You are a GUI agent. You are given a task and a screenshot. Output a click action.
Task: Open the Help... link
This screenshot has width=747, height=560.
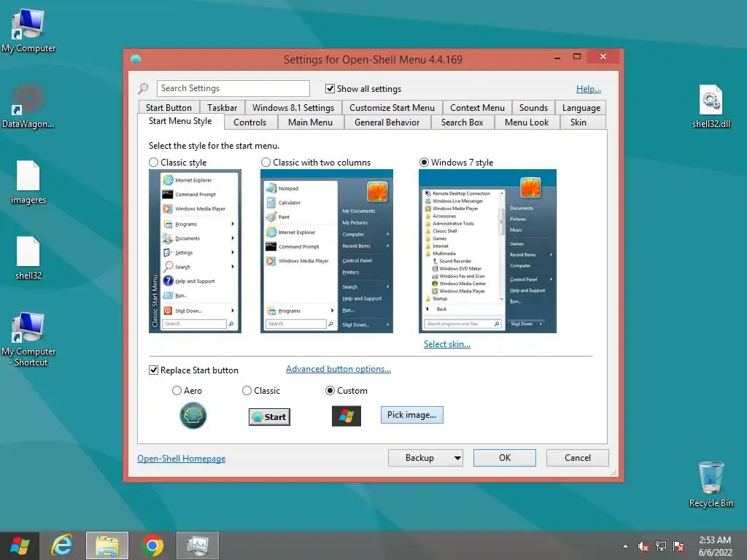click(x=589, y=89)
